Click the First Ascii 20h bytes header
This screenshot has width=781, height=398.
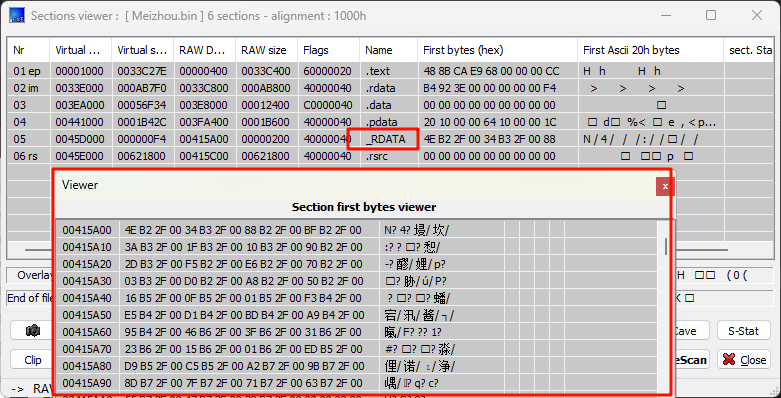[x=651, y=50]
